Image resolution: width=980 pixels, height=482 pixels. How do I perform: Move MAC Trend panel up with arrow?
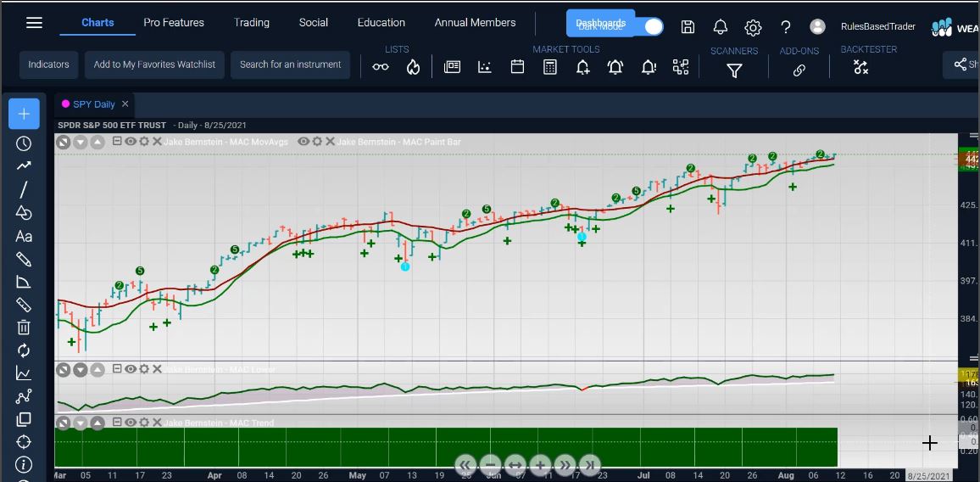pos(97,423)
